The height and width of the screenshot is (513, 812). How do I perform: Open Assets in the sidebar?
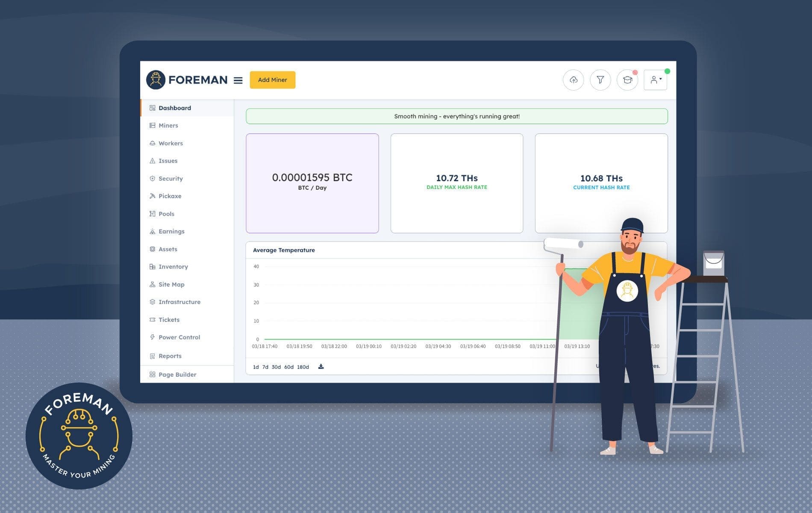click(168, 249)
